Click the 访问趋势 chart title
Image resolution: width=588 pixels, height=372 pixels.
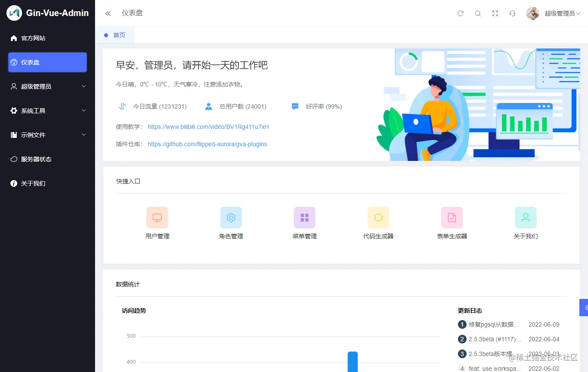(134, 311)
